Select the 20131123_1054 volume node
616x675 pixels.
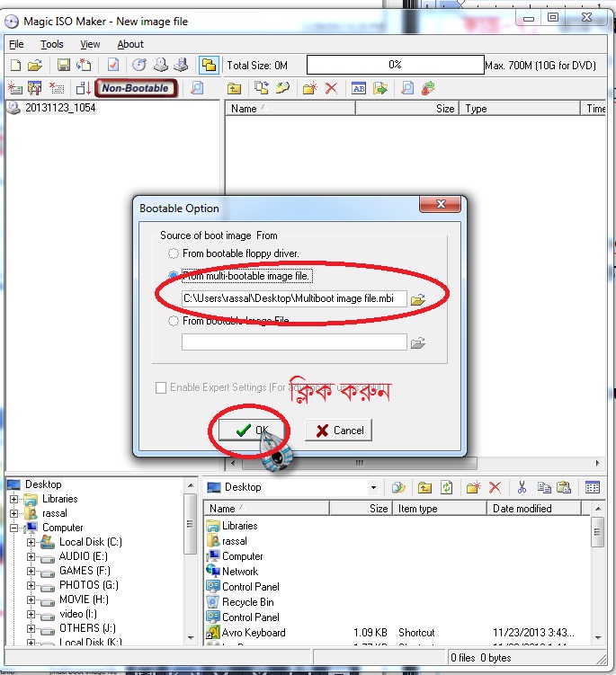click(60, 108)
